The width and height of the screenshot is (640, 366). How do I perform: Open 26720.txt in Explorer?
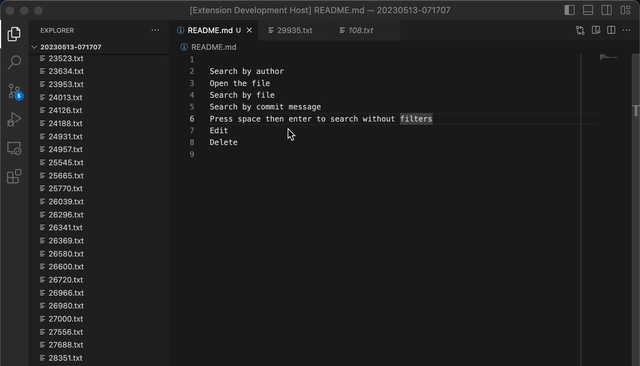[x=99, y=280]
